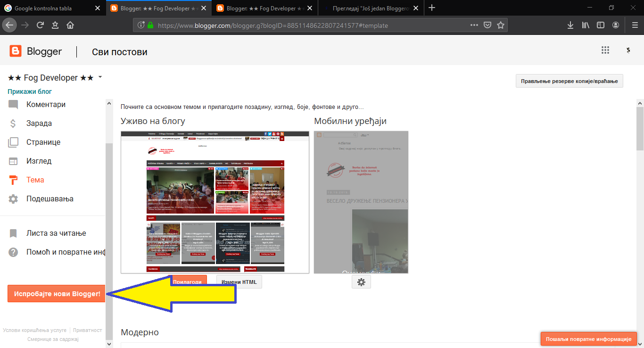This screenshot has height=348, width=644.
Task: Click the live blog preview thumbnail
Action: click(x=215, y=202)
